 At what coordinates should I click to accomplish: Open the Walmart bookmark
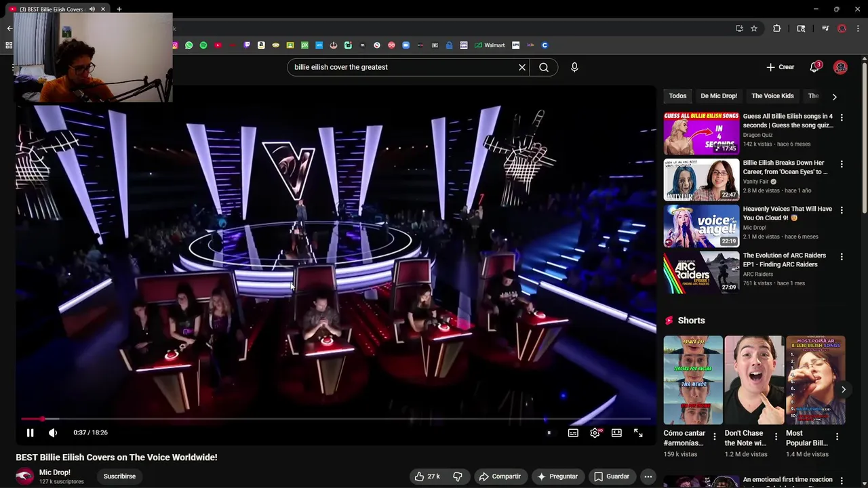[490, 45]
